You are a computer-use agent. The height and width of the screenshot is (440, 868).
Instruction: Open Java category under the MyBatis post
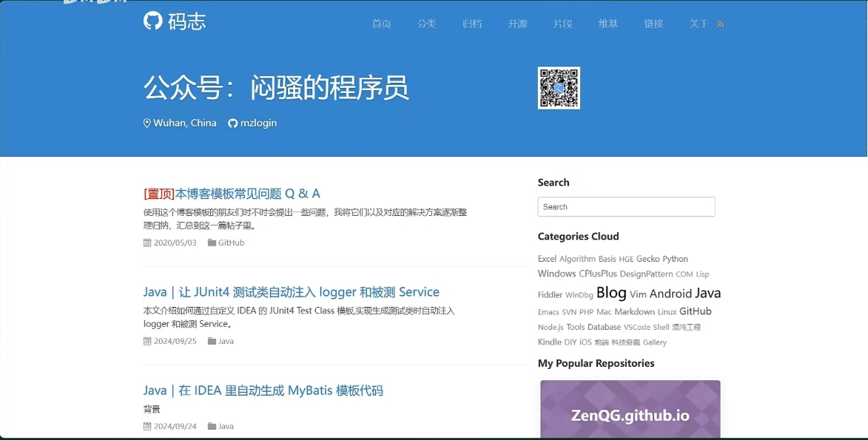click(x=226, y=426)
